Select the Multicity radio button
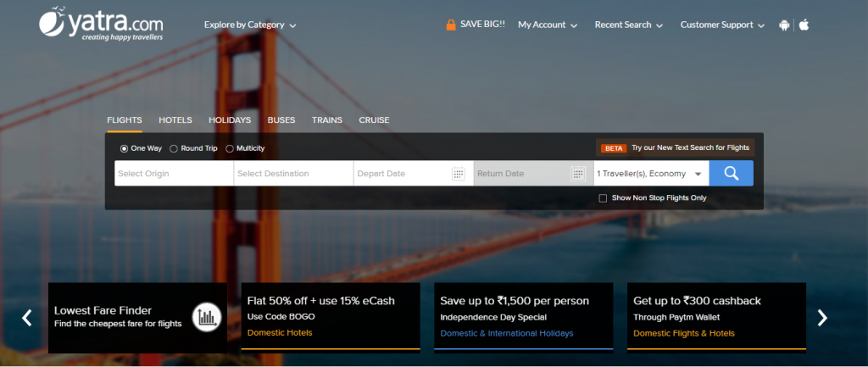The height and width of the screenshot is (367, 868). [229, 148]
